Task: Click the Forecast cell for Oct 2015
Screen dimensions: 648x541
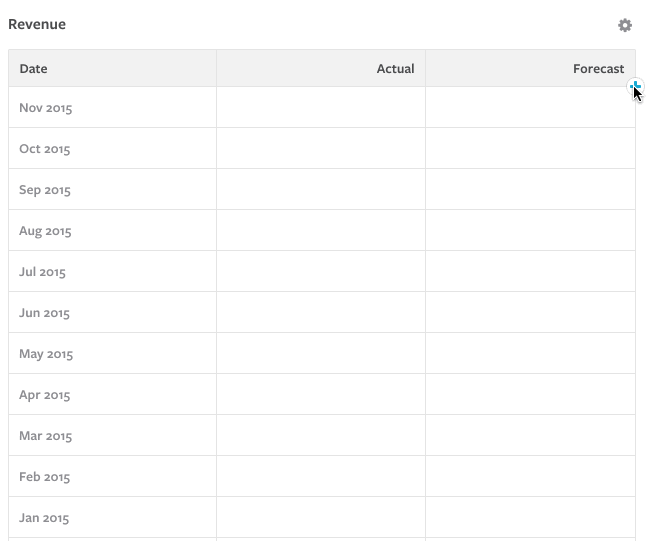Action: coord(530,149)
